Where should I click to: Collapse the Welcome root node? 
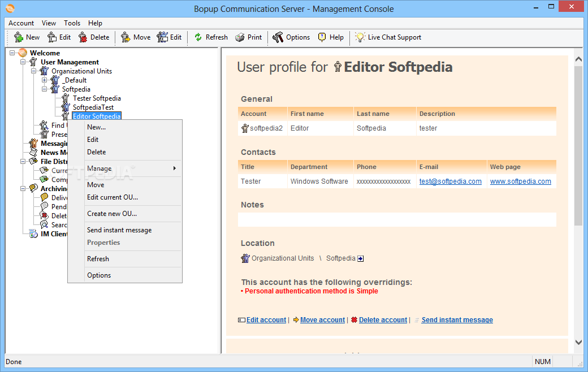[12, 53]
